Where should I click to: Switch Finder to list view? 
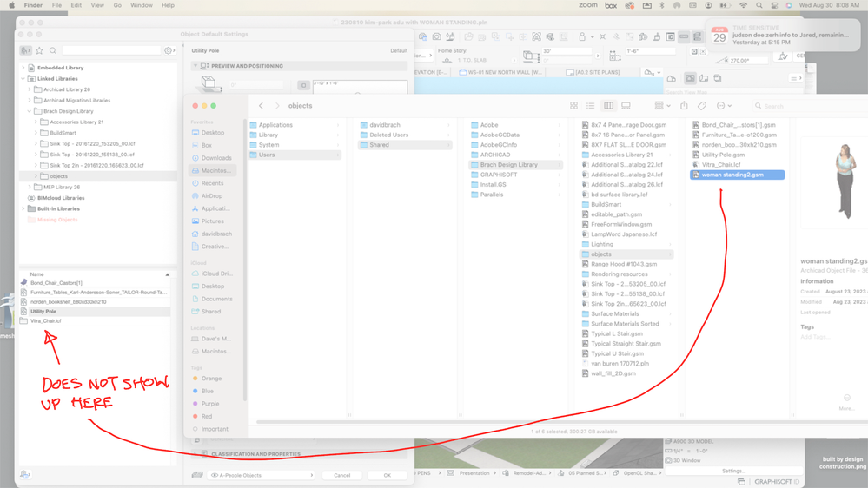click(x=591, y=106)
